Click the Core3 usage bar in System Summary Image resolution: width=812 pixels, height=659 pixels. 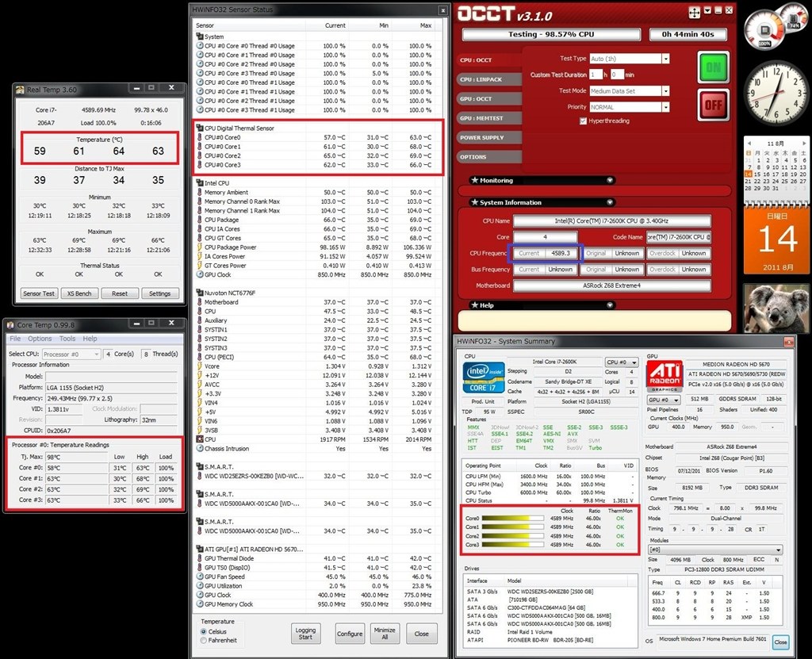tap(513, 545)
